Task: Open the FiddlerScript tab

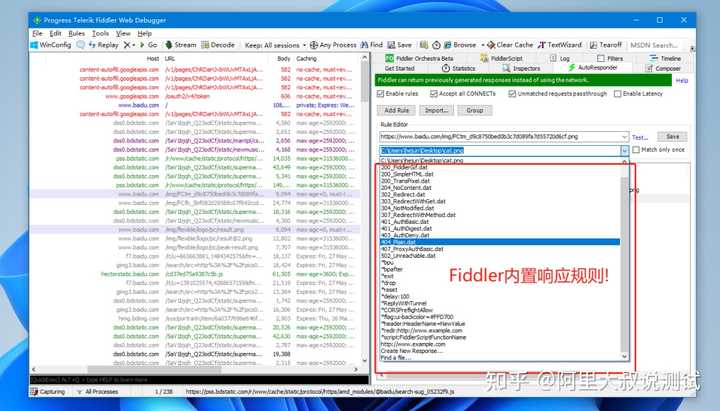Action: click(501, 58)
